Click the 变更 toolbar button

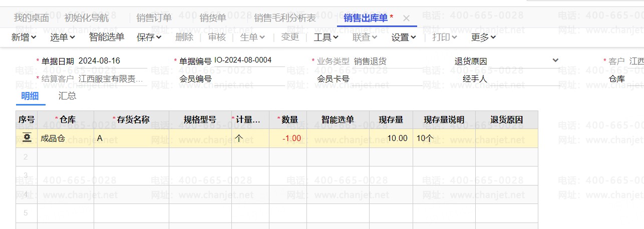click(x=290, y=37)
